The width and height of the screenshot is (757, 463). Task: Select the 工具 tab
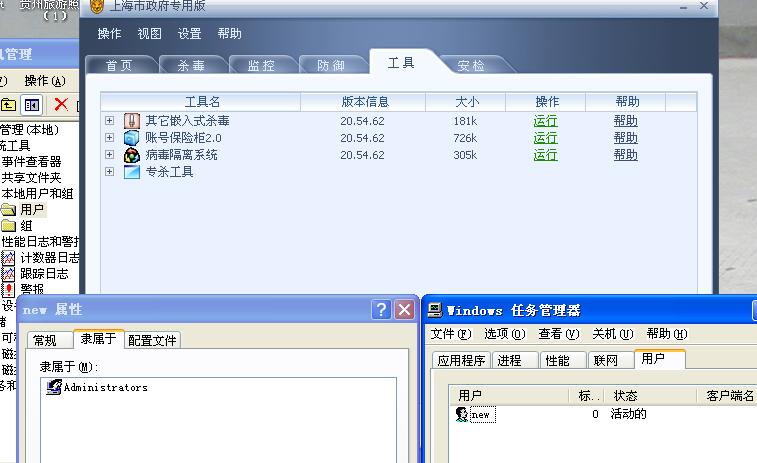pos(401,63)
